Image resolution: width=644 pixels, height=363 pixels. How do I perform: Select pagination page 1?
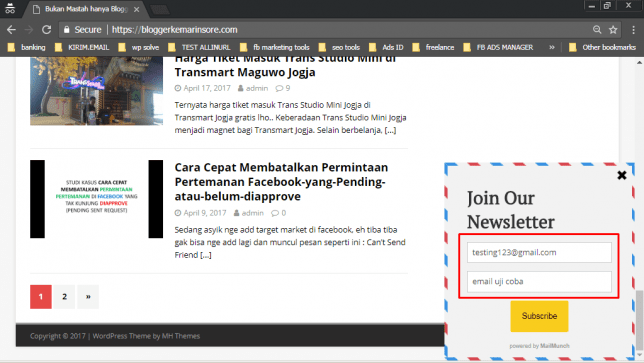[x=41, y=296]
